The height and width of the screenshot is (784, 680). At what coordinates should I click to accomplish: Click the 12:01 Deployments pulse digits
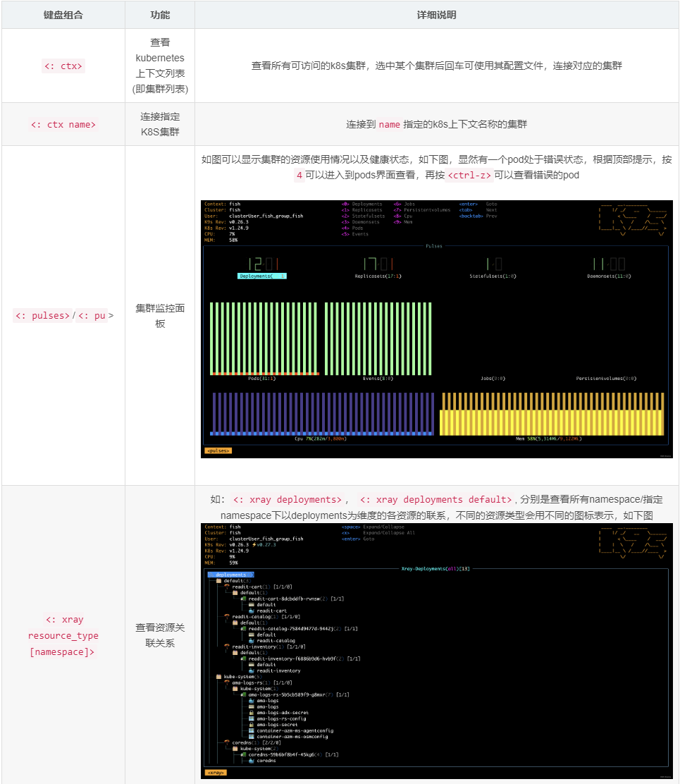(x=264, y=264)
